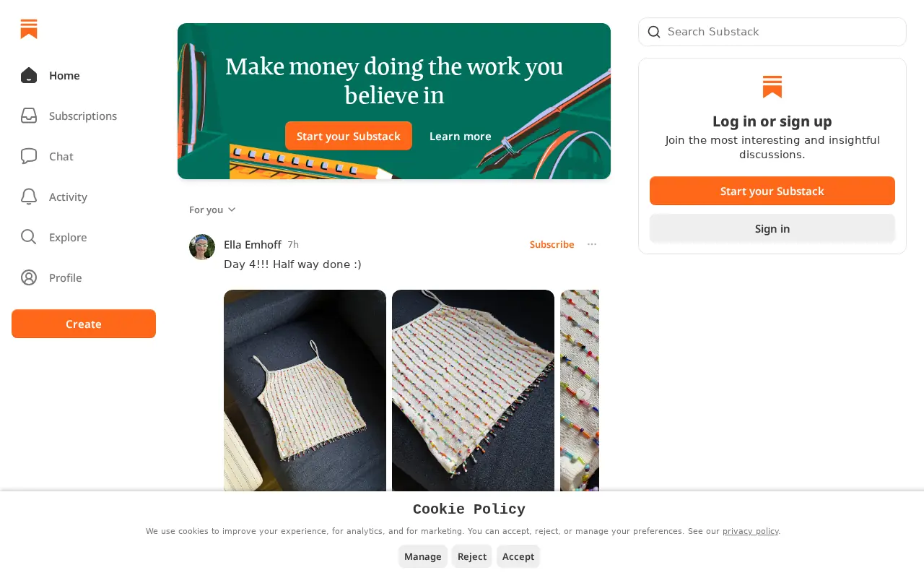Image resolution: width=924 pixels, height=578 pixels.
Task: Click the Create button
Action: click(x=84, y=324)
